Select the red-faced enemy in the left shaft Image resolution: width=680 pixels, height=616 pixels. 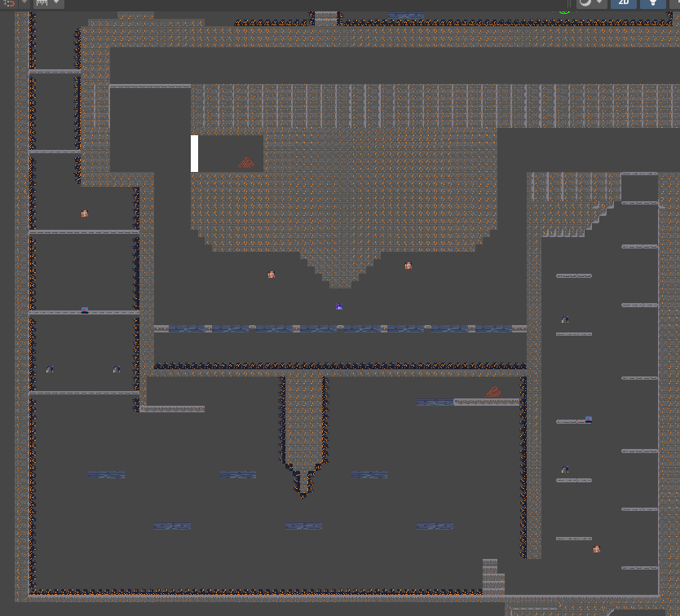[x=85, y=213]
